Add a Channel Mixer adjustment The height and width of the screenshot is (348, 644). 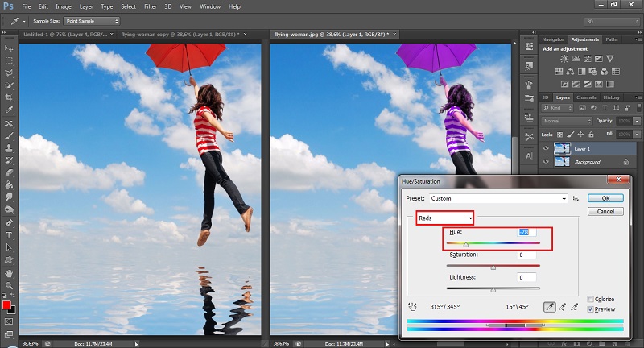click(605, 72)
